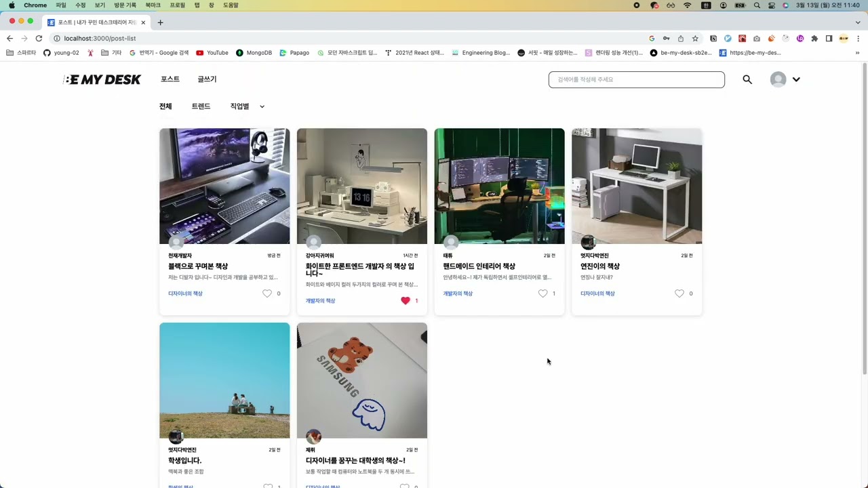Screen dimensions: 868x488
Task: Click the BE MY DESK logo
Action: (102, 79)
